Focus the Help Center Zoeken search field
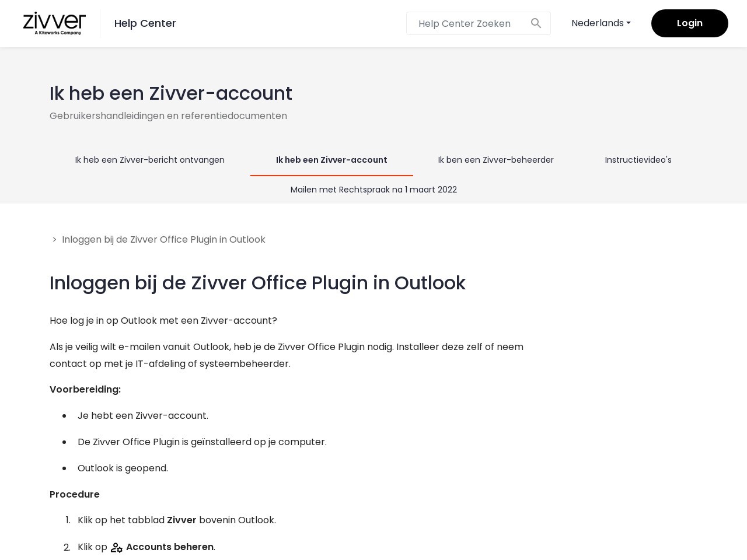 (x=467, y=23)
